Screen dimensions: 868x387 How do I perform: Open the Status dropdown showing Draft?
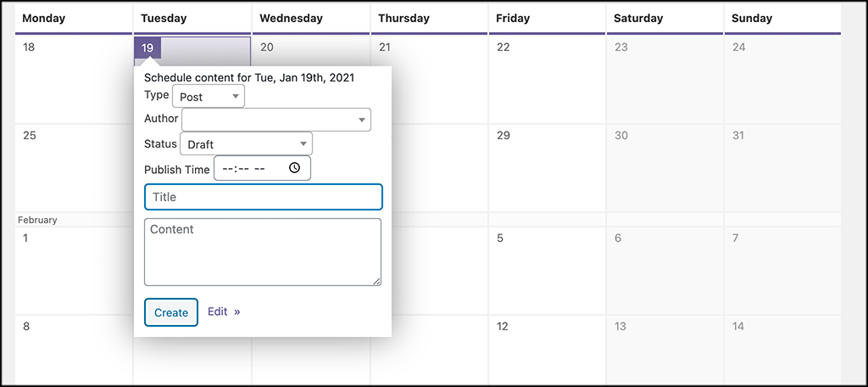pos(246,144)
